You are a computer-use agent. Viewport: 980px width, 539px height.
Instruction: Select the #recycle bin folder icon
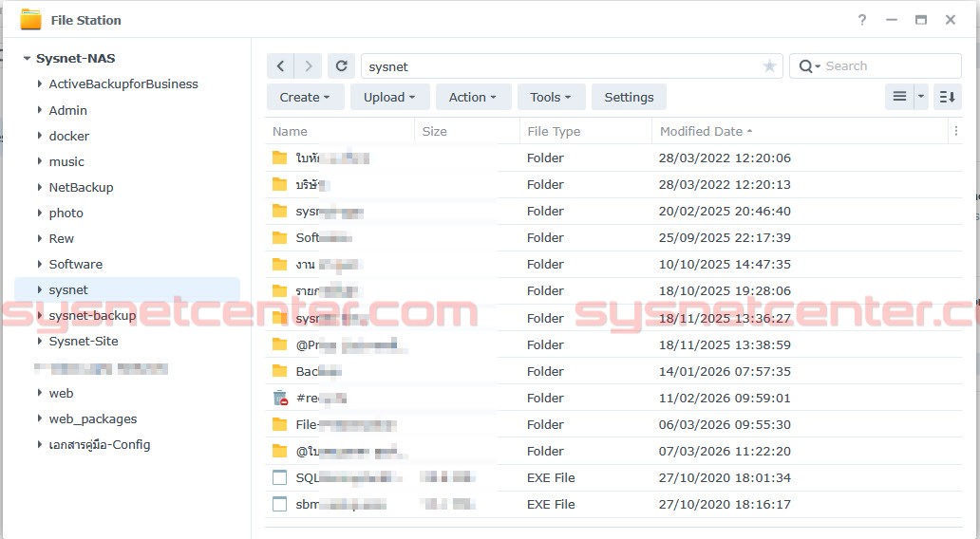coord(280,398)
